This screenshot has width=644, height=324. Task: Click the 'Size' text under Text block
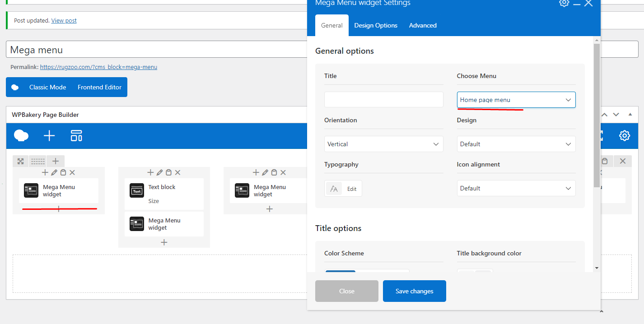point(154,201)
